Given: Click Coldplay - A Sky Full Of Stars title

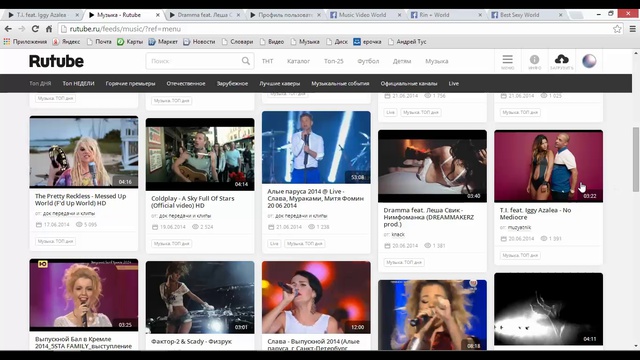Looking at the screenshot, I should [x=193, y=202].
